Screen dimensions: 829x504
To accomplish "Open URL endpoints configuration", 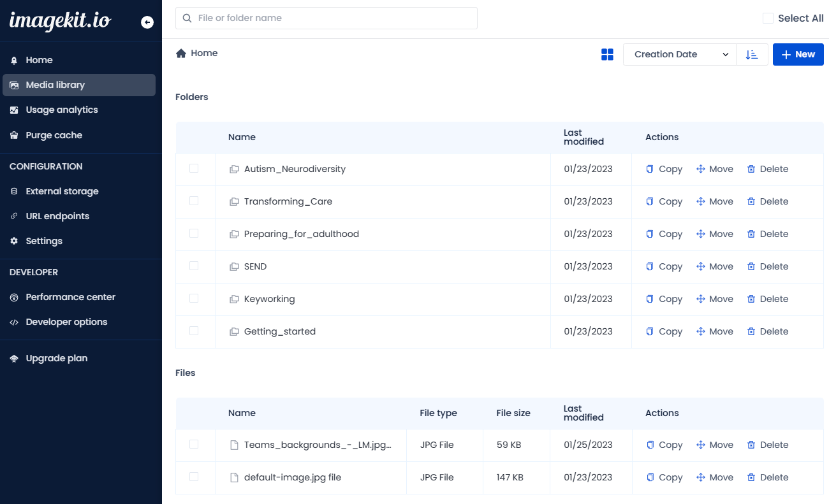I will 57,216.
